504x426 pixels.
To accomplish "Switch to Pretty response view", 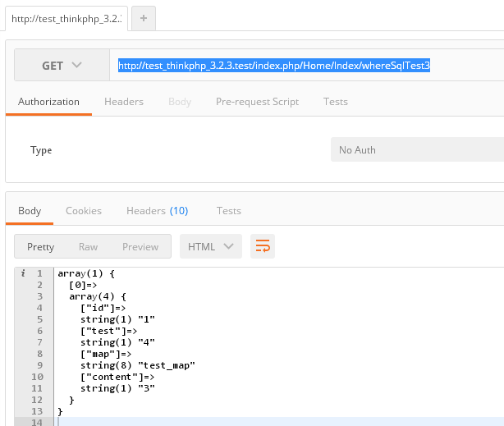I will tap(40, 246).
